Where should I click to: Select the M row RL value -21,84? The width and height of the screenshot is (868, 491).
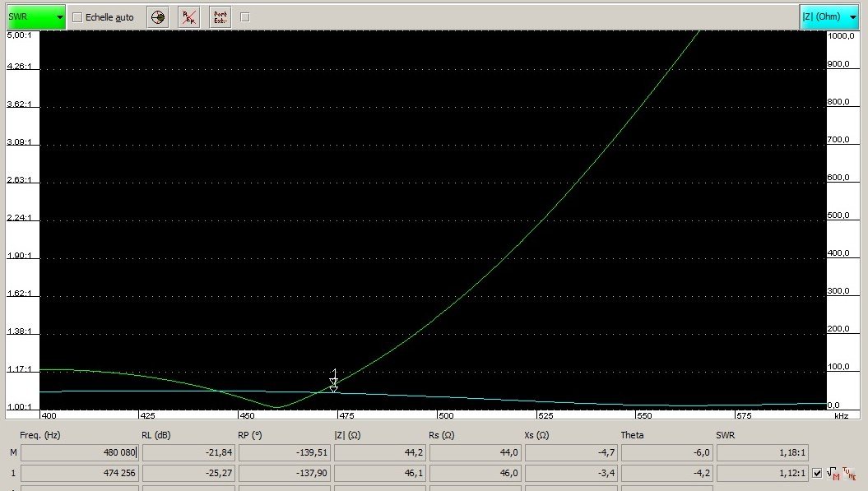pyautogui.click(x=188, y=453)
